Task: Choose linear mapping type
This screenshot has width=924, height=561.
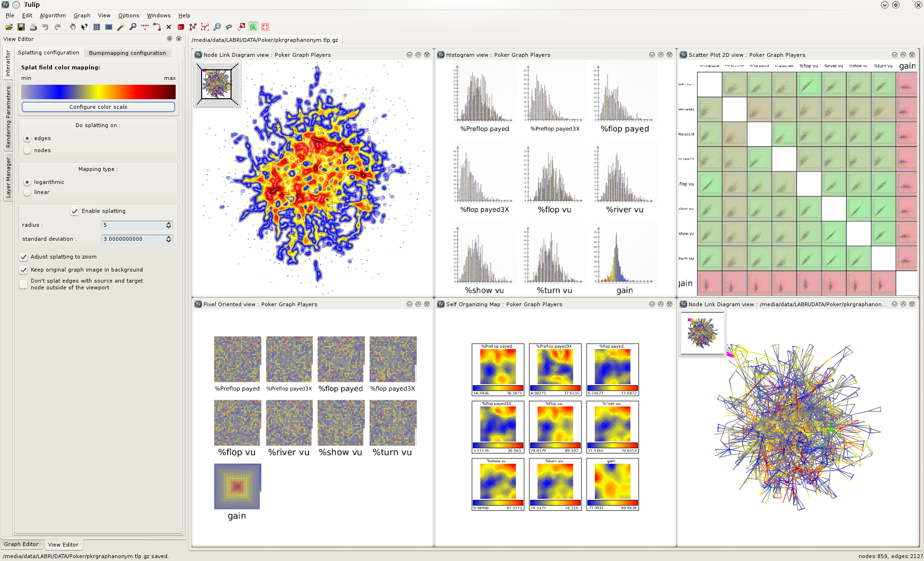Action: (x=27, y=192)
